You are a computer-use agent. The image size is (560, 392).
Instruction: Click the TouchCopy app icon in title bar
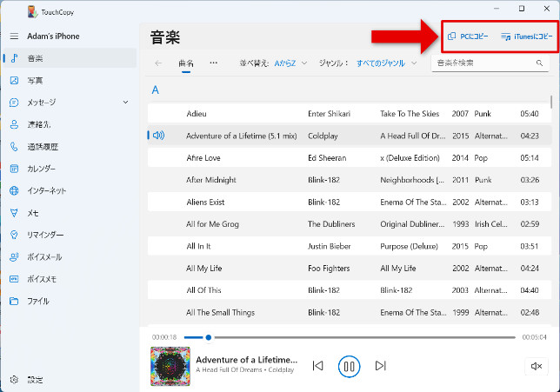[x=32, y=12]
